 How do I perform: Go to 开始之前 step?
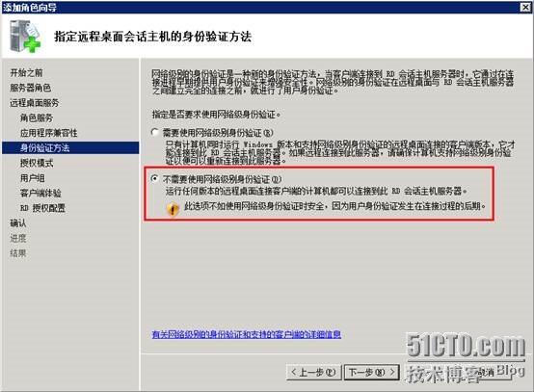click(27, 72)
